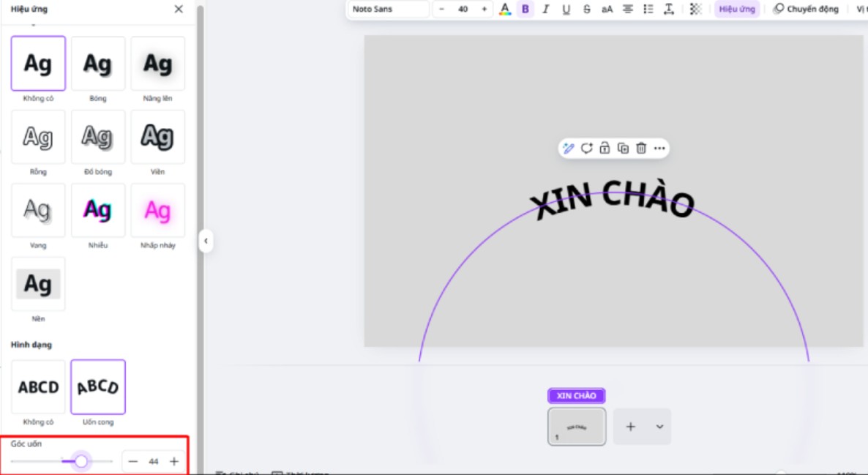Expand the dropdown next to add page
Viewport: 868px width, 475px height.
tap(659, 427)
